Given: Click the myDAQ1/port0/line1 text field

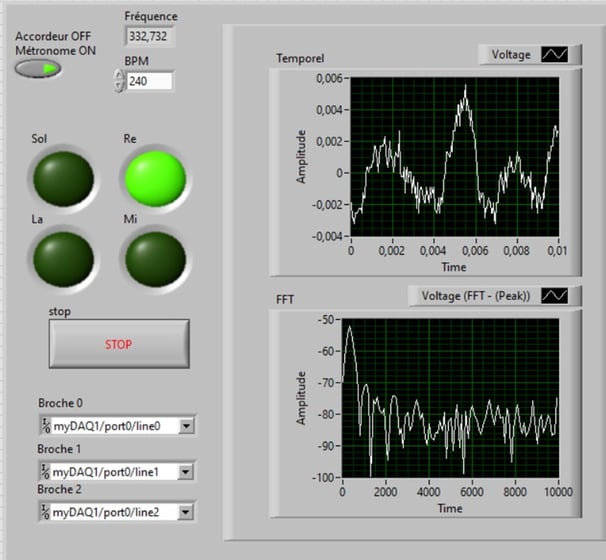Looking at the screenshot, I should [115, 472].
